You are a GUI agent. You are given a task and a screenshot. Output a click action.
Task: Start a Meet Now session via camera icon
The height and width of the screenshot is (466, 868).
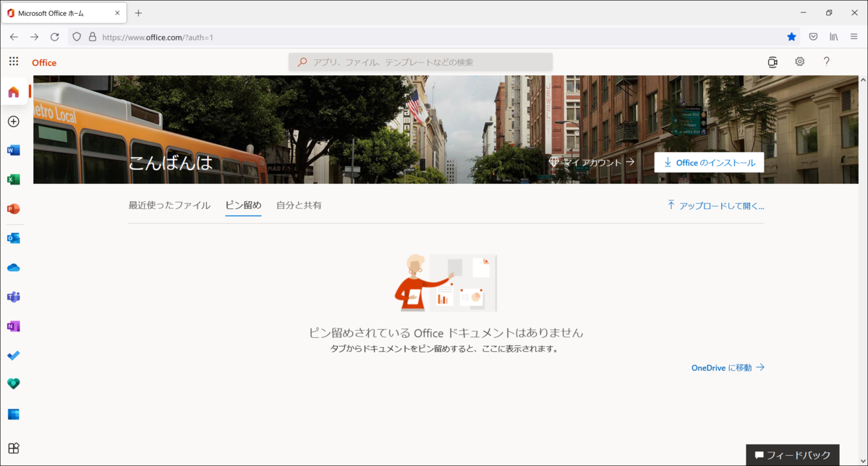772,62
